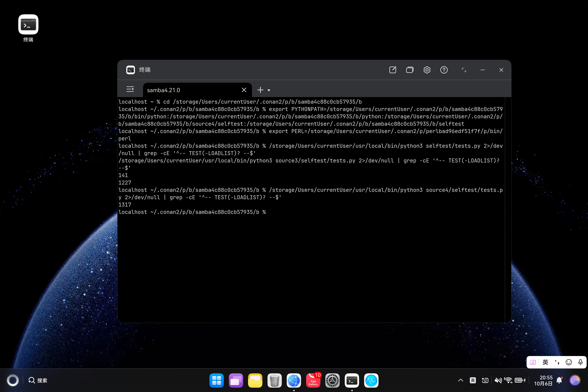Click the new window edit icon in terminal title bar
This screenshot has height=392, width=588.
[x=393, y=70]
